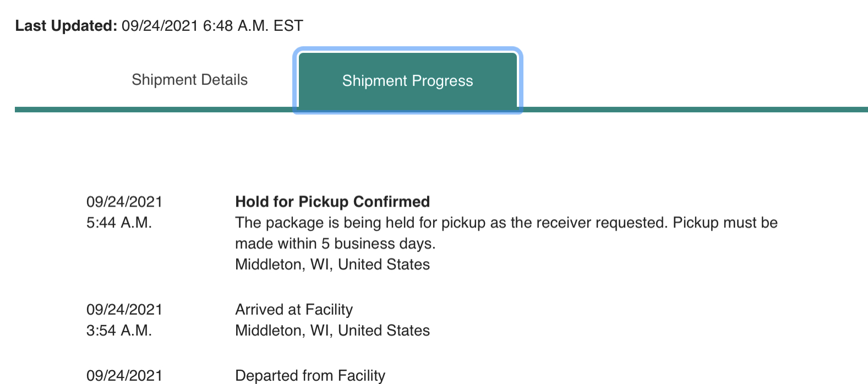Click the 3:54 A.M. event time
868x384 pixels.
[x=119, y=331]
